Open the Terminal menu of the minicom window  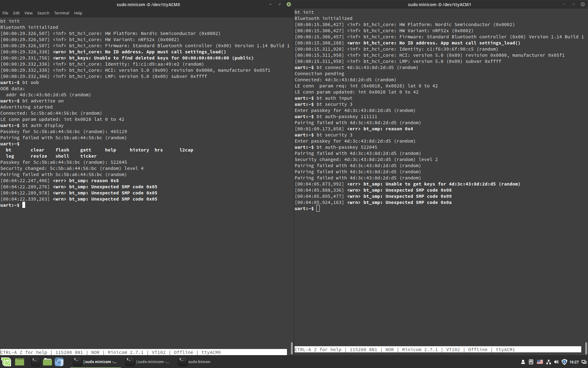[x=62, y=13]
